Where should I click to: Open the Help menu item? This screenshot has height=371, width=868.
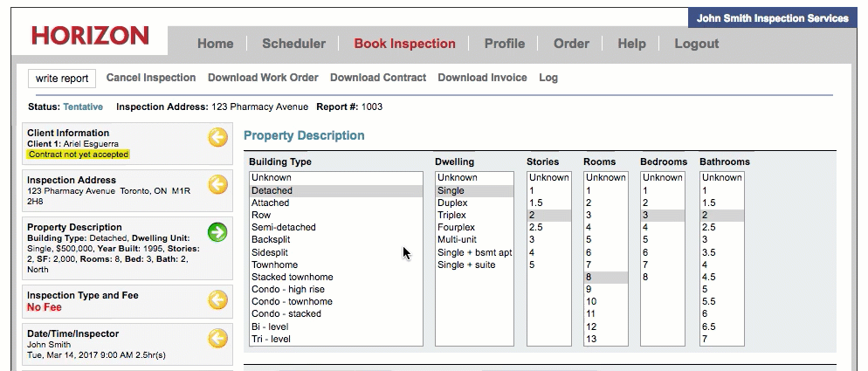point(631,44)
